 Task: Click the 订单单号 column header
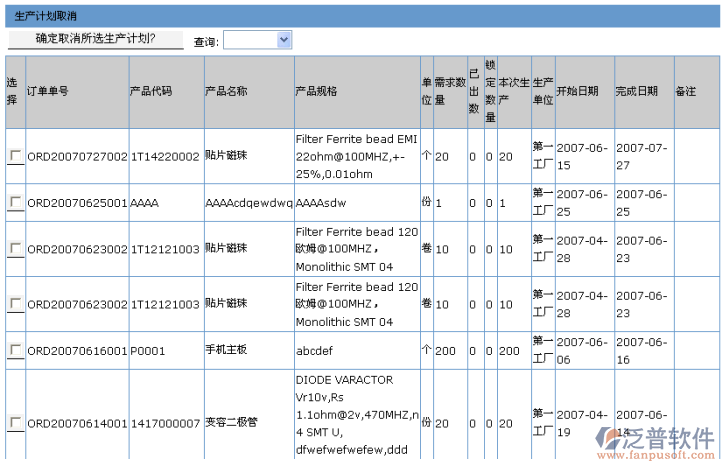[x=48, y=91]
